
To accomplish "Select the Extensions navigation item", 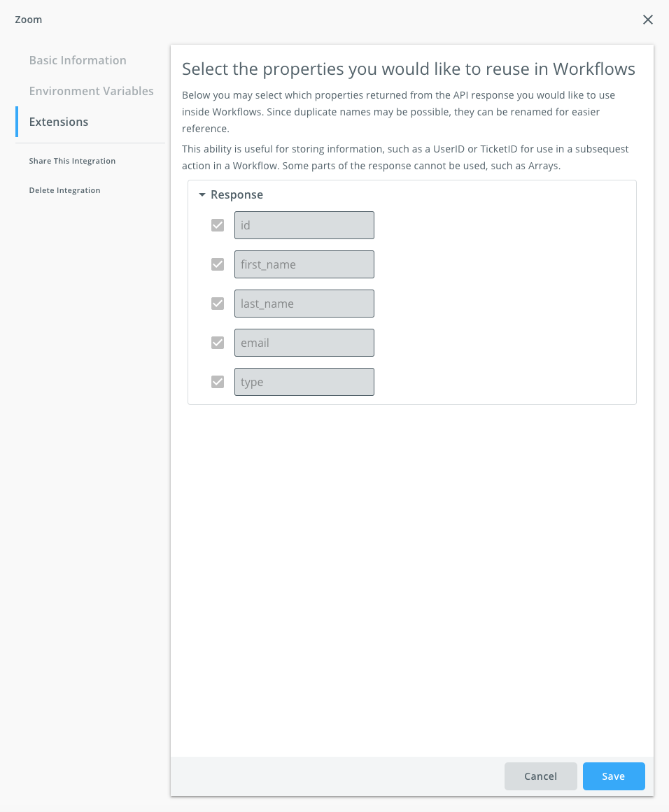I will (x=58, y=122).
